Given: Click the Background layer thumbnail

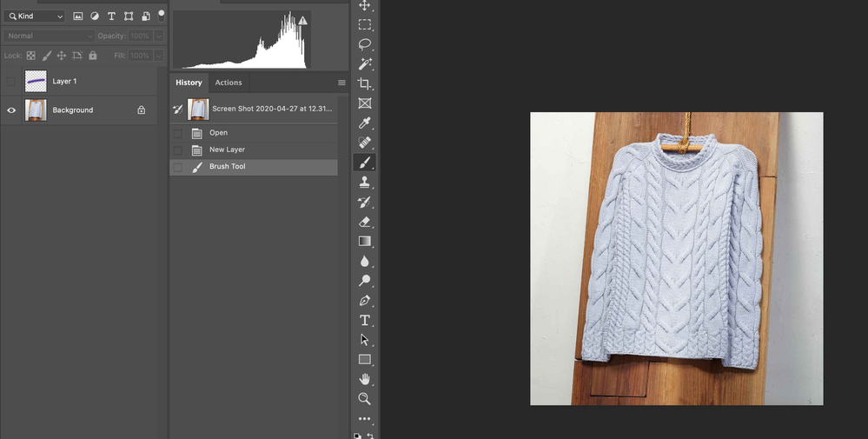Looking at the screenshot, I should click(36, 110).
